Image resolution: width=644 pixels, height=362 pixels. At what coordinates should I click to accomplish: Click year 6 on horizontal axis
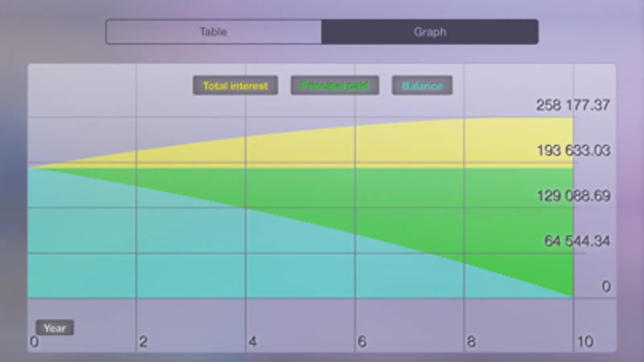tap(362, 342)
